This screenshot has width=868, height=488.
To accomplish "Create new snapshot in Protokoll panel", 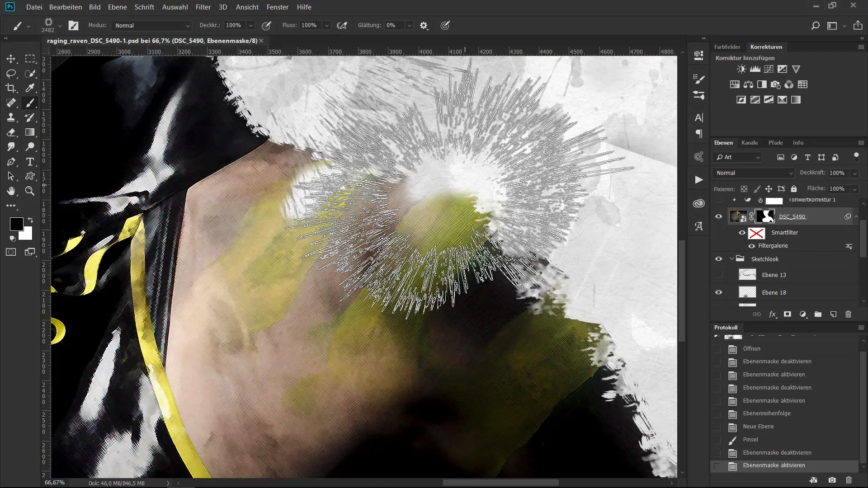I will point(832,480).
